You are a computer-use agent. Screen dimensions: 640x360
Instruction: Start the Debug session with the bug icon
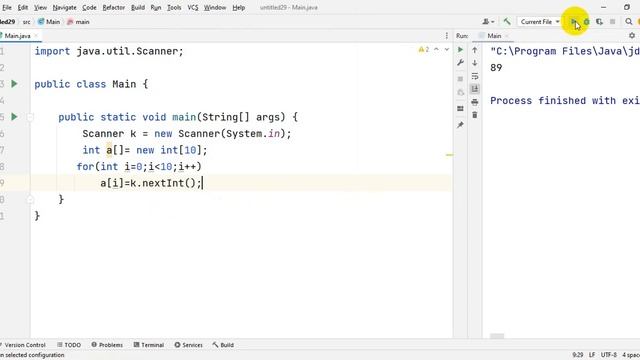point(587,22)
